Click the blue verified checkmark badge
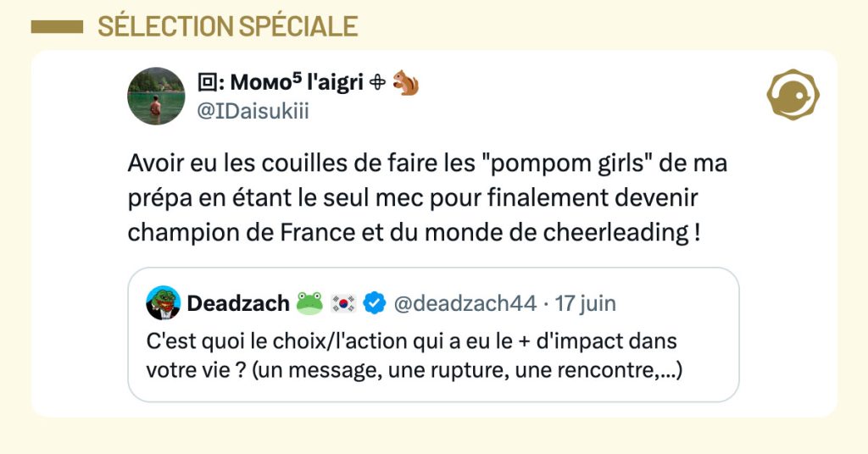Image resolution: width=868 pixels, height=454 pixels. 375,302
